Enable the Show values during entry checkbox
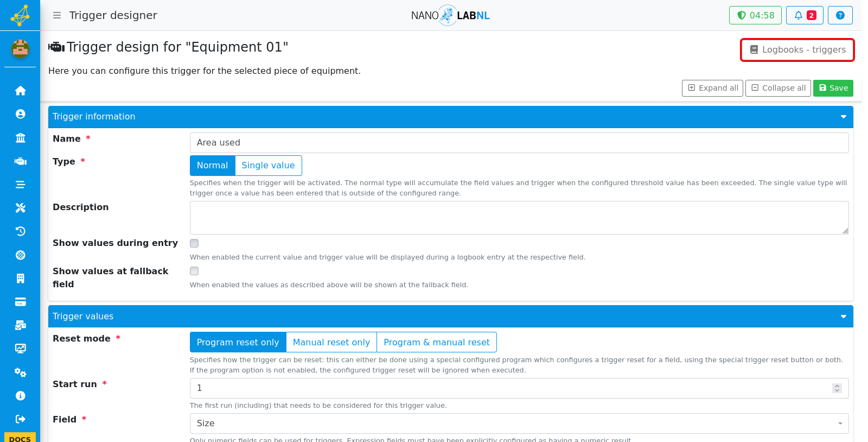The image size is (868, 442). point(194,243)
